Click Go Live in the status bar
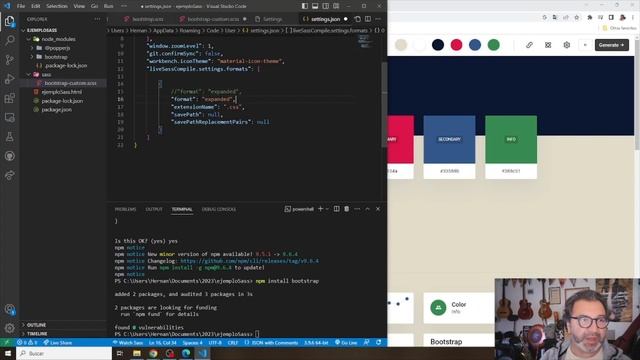The width and height of the screenshot is (640, 360). click(x=346, y=343)
